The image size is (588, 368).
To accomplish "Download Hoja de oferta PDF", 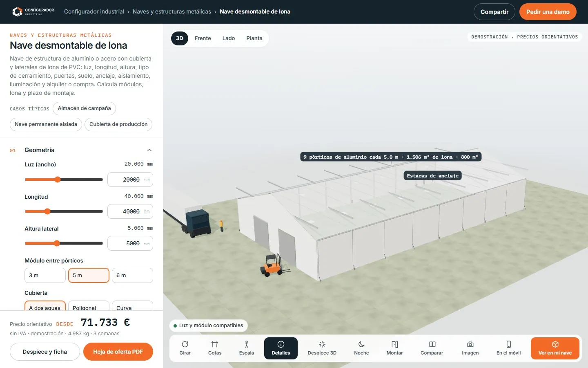I will pos(118,352).
